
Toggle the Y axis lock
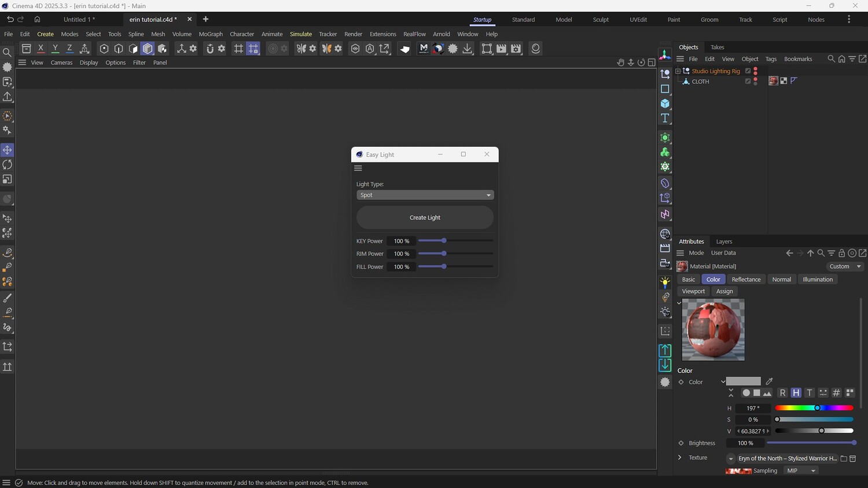[55, 49]
